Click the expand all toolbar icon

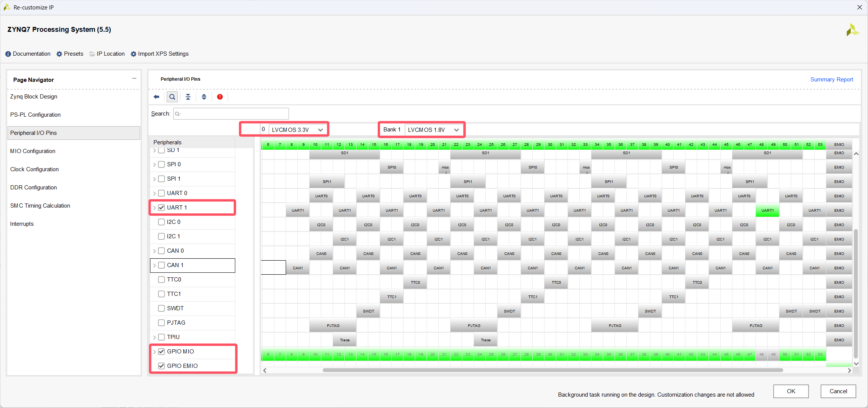pos(204,97)
